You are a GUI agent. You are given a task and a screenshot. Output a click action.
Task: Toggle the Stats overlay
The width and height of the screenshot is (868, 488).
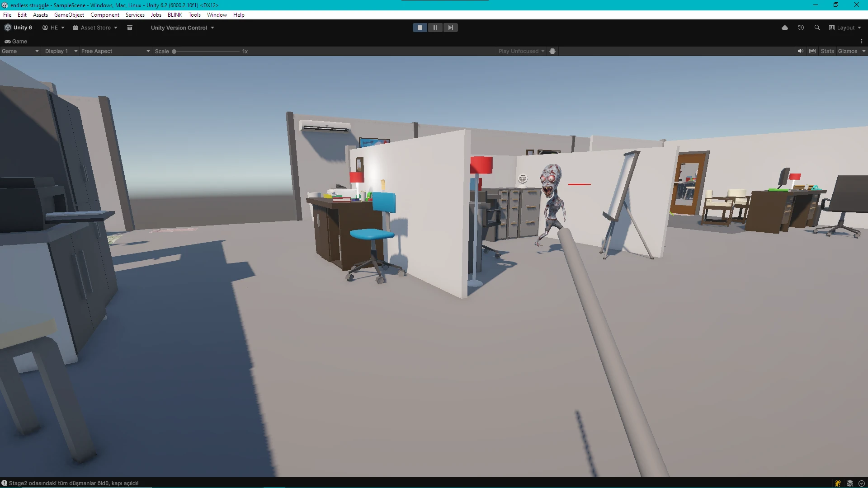(827, 51)
